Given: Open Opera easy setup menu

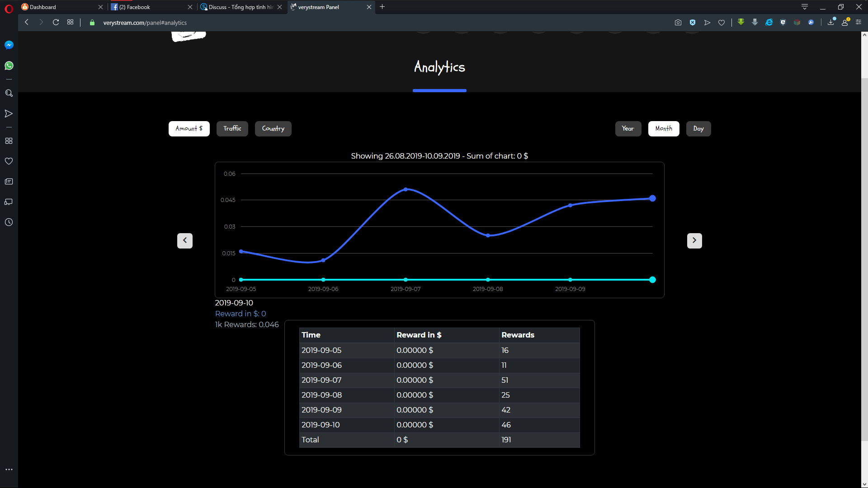Looking at the screenshot, I should coord(859,23).
